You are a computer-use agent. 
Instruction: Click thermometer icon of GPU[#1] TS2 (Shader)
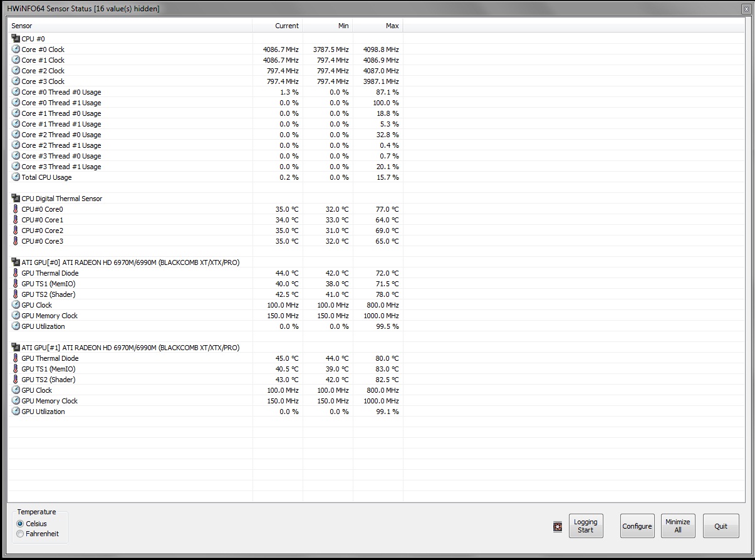[16, 380]
